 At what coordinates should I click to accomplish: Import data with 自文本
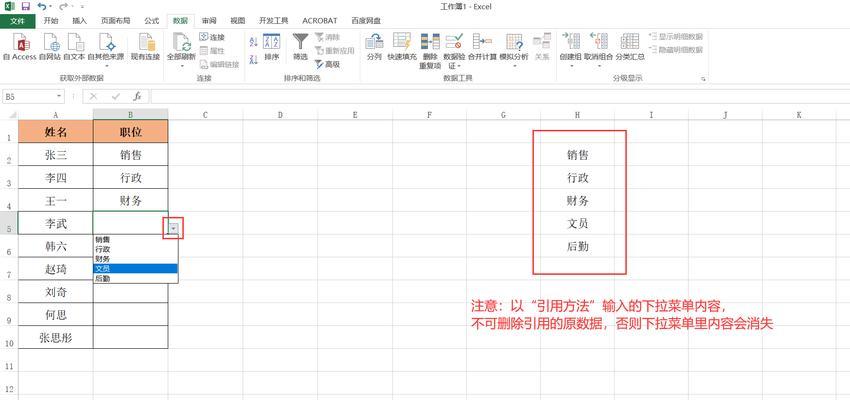click(x=74, y=47)
